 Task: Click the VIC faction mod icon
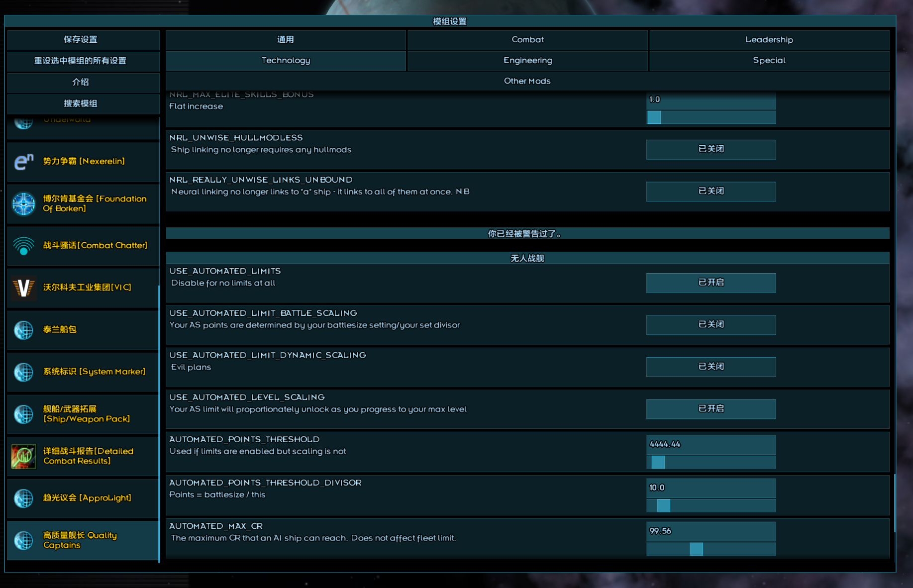coord(23,288)
